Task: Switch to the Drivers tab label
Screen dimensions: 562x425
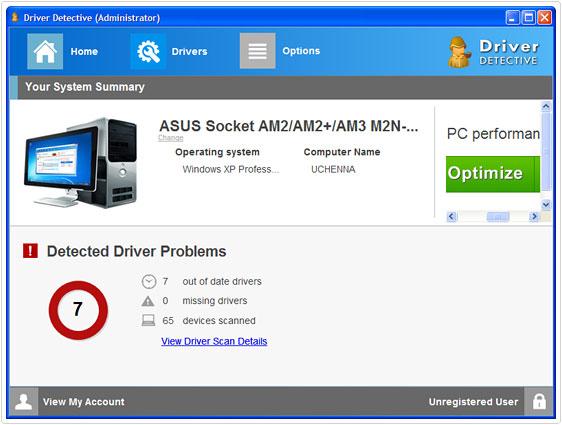Action: point(189,52)
